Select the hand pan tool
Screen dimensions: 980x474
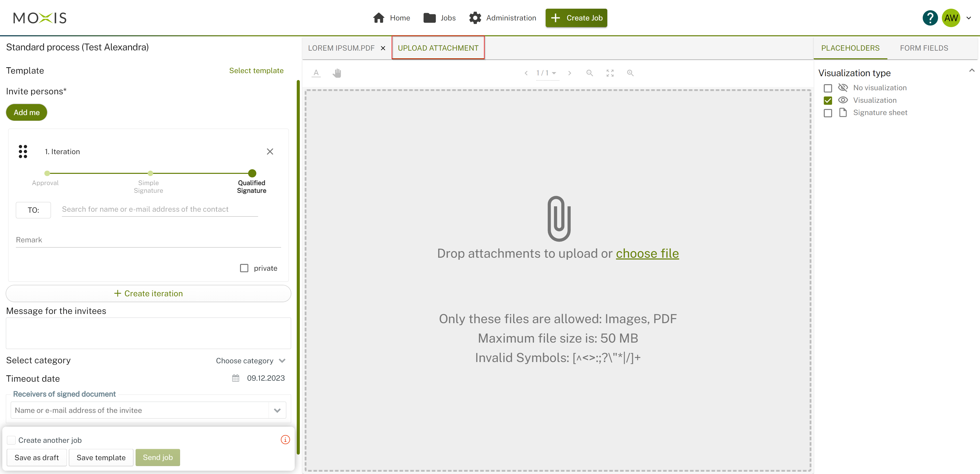(x=337, y=73)
